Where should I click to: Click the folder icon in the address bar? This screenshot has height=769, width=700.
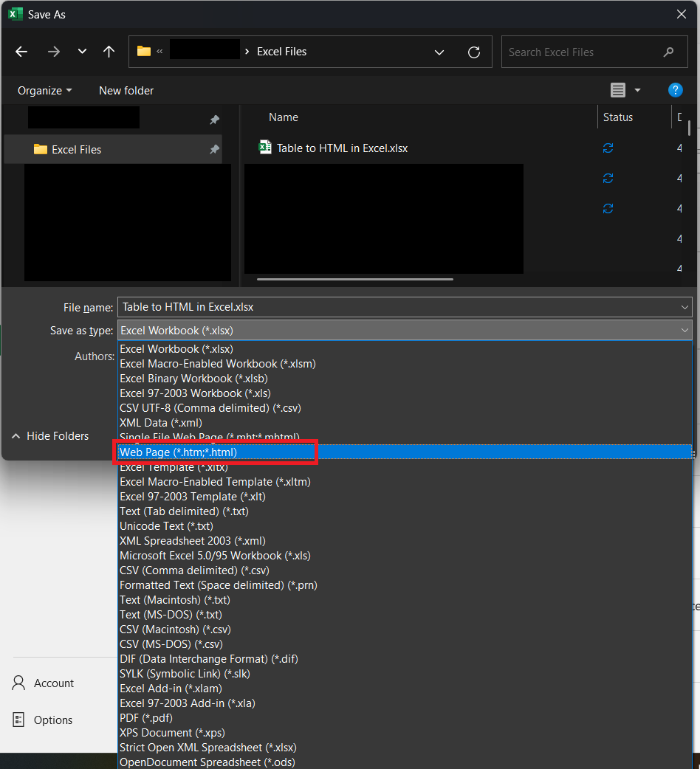pos(144,51)
